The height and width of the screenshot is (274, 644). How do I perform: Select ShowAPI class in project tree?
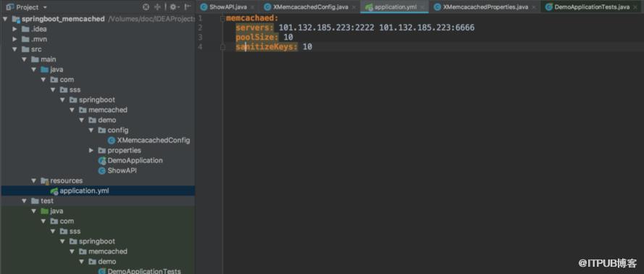(122, 170)
